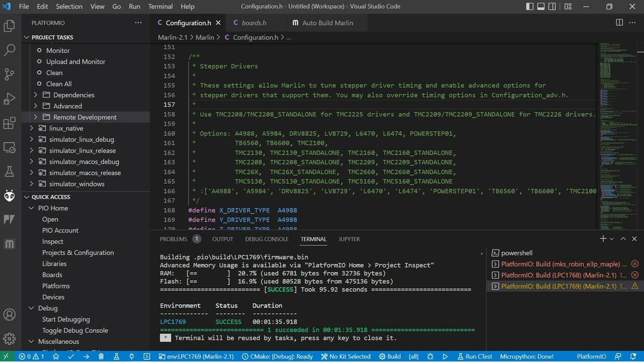Split the editor to the right
Viewport: 644px width, 362px height.
[x=619, y=23]
